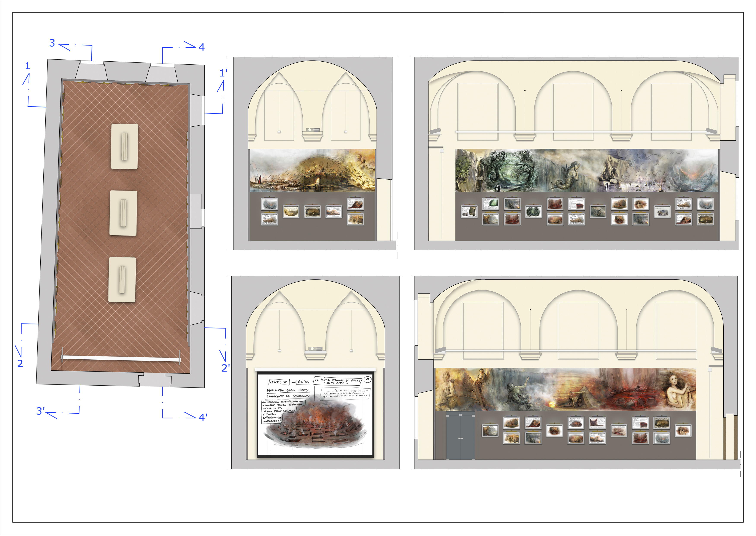The image size is (756, 536).
Task: Click the flaming city mural in the top-left elevation
Action: (x=312, y=170)
